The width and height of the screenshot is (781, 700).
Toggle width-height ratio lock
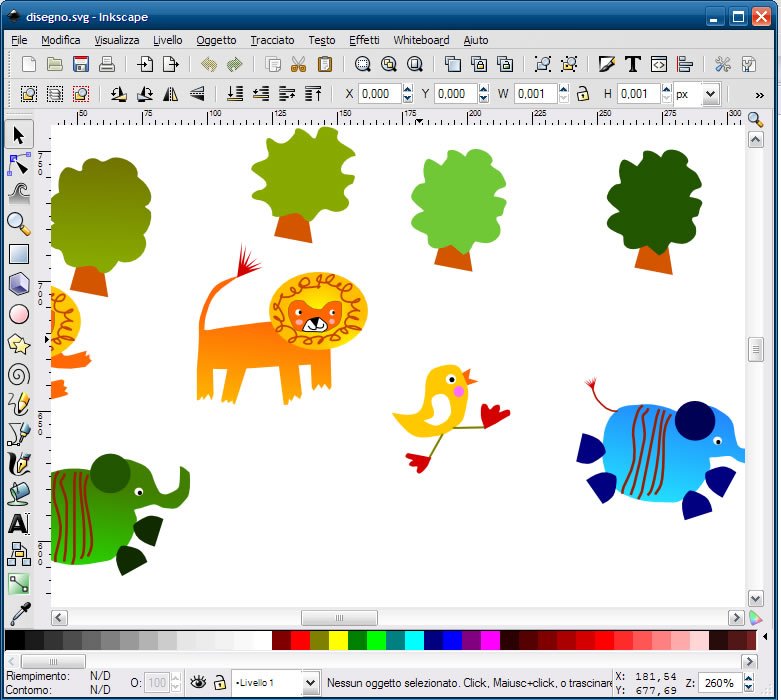coord(581,94)
